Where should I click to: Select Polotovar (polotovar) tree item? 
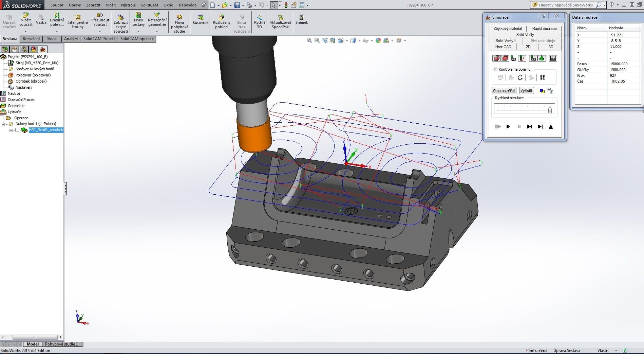(29, 75)
